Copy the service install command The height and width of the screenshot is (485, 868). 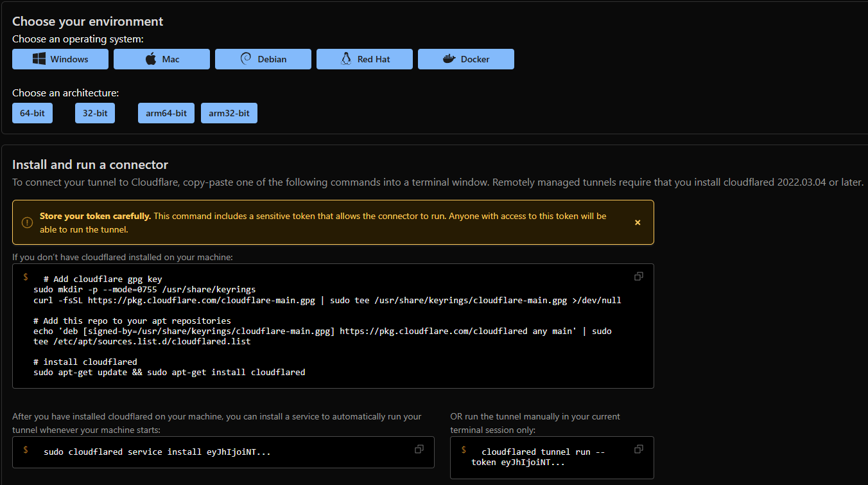tap(419, 449)
